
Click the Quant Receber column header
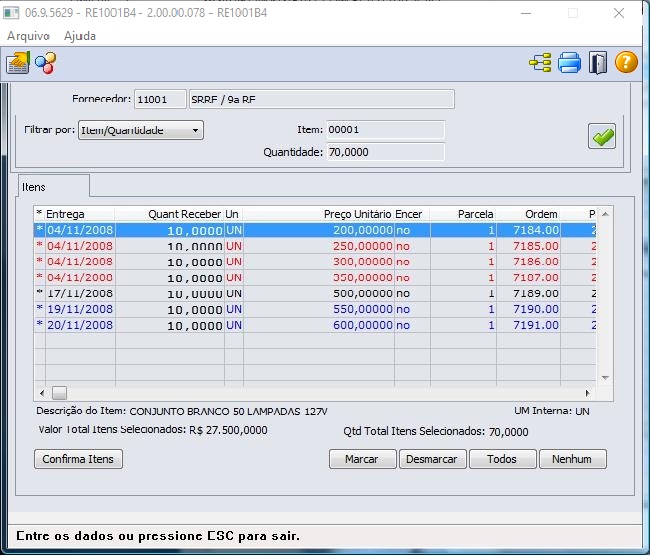[x=169, y=214]
